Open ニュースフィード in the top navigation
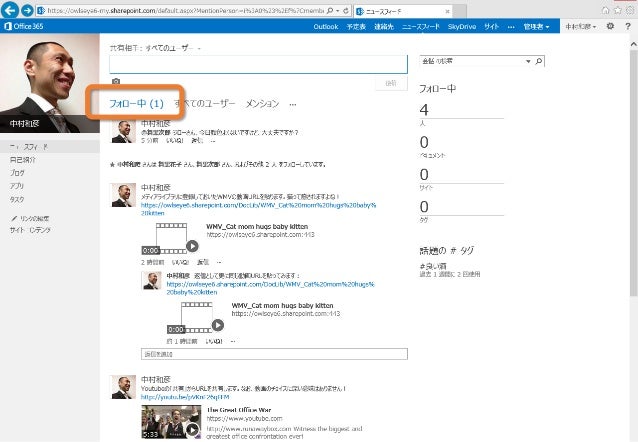This screenshot has width=638, height=442. pyautogui.click(x=421, y=27)
